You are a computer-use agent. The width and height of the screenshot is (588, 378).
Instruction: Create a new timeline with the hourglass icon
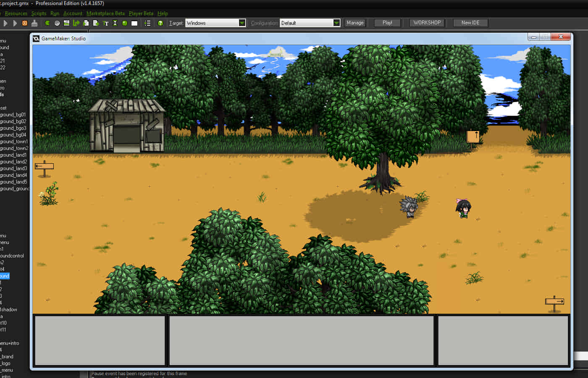coord(115,23)
